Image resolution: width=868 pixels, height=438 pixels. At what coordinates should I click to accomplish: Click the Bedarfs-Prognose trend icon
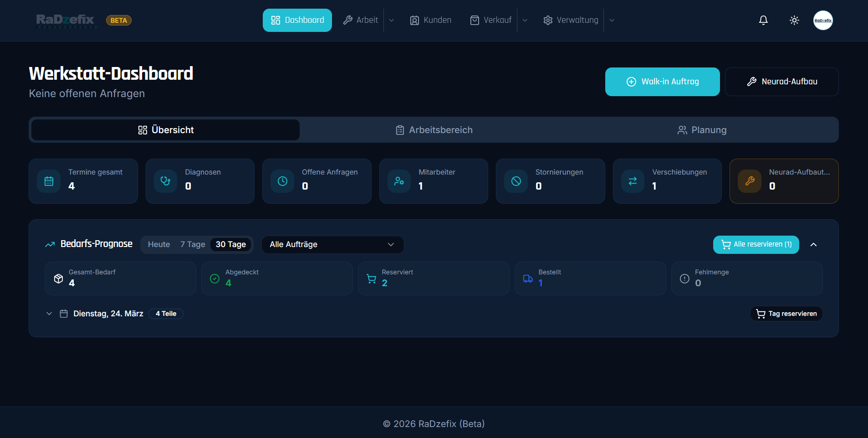[50, 244]
